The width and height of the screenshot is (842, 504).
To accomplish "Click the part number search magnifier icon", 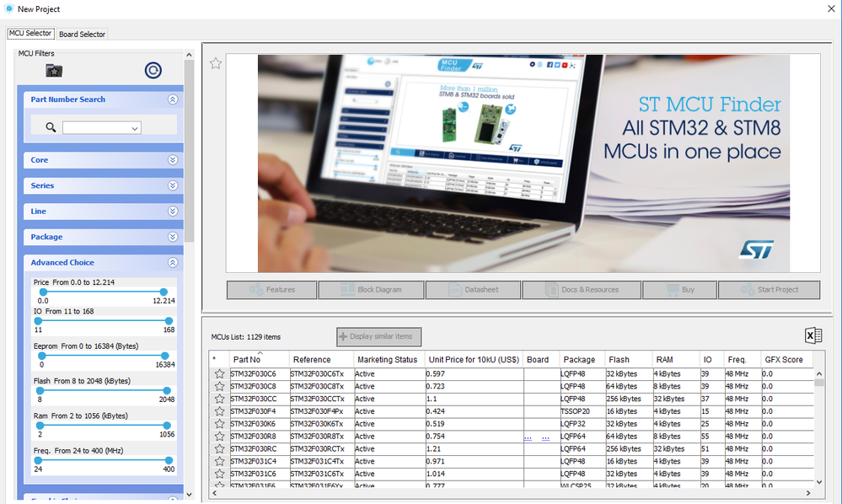I will point(51,127).
